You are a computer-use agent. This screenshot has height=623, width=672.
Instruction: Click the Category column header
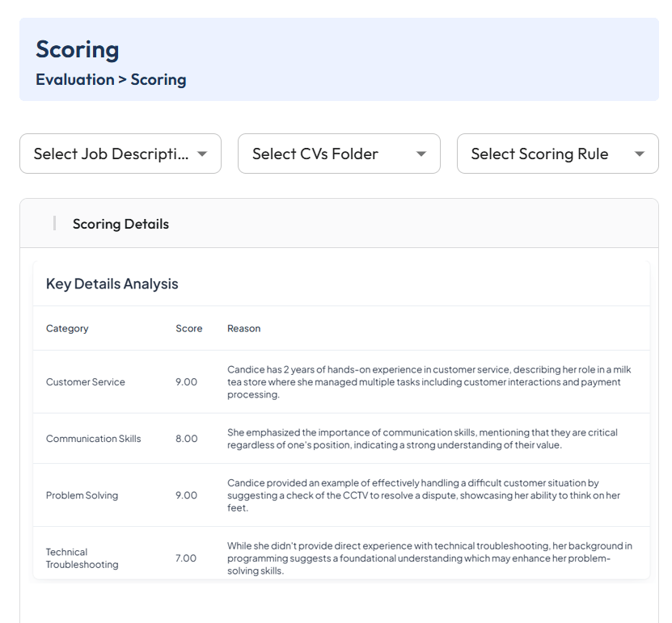[67, 328]
